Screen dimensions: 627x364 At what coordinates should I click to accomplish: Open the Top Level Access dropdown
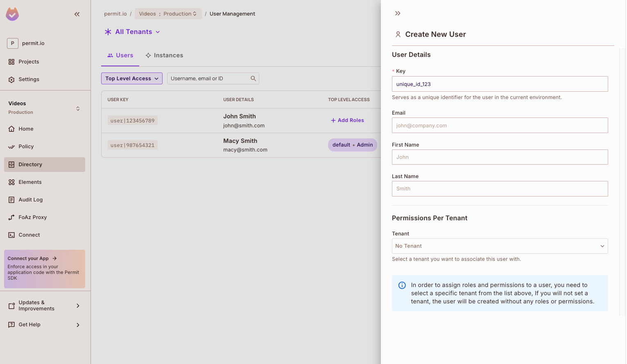tap(132, 79)
